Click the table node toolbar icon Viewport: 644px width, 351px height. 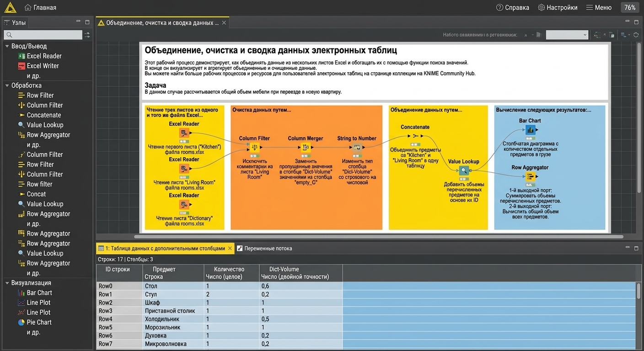[x=612, y=35]
